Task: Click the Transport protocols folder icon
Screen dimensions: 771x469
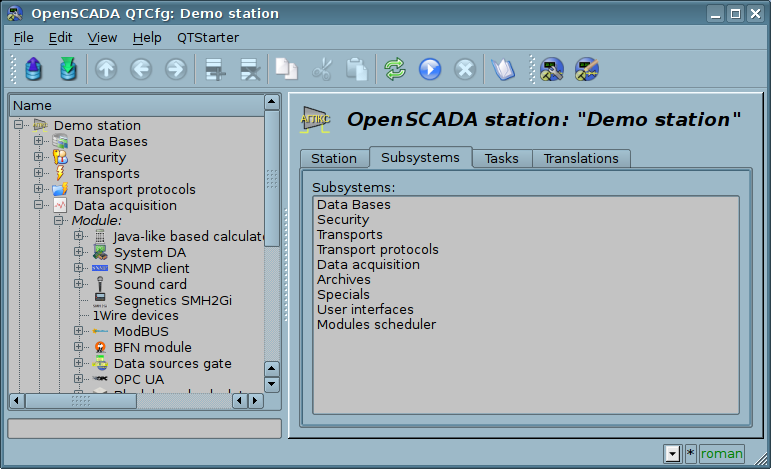Action: [x=60, y=189]
